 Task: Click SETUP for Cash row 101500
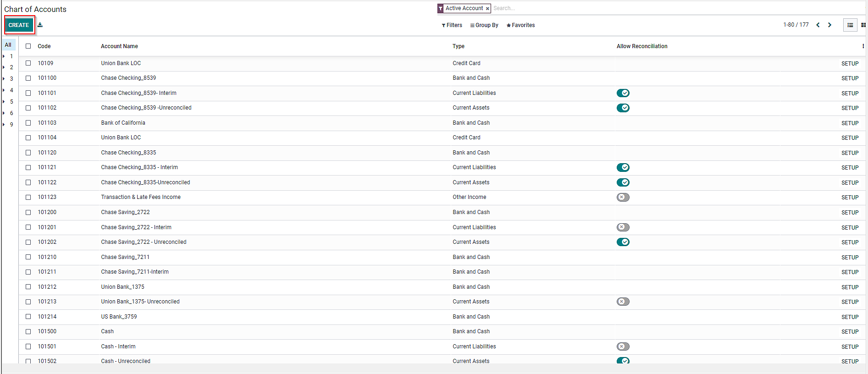850,332
